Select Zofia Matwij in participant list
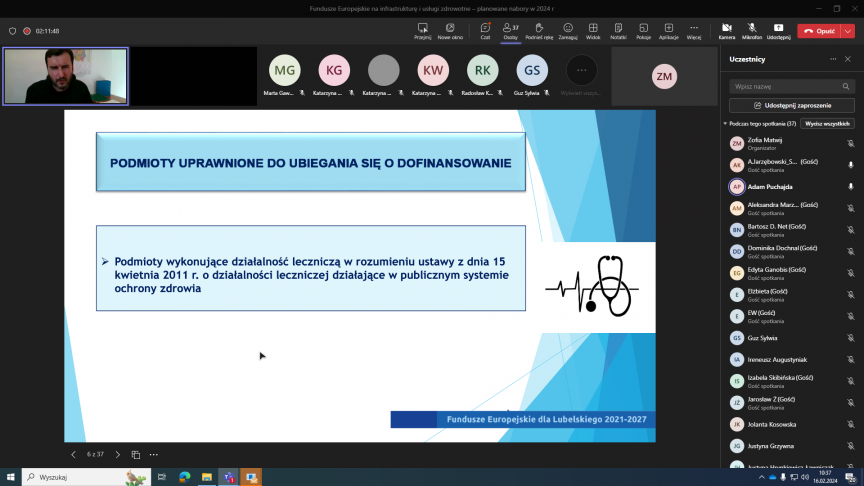Viewport: 864px width, 486px height. coord(791,143)
